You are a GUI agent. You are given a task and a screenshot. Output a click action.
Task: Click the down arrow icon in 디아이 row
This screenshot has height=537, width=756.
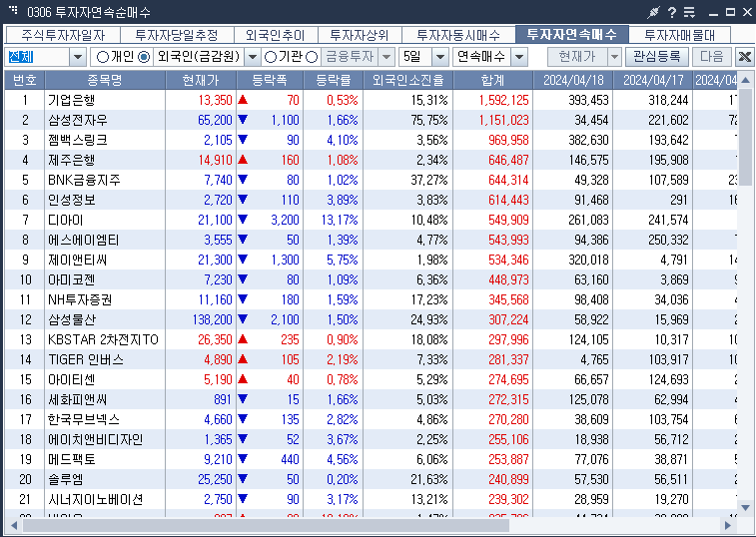243,220
